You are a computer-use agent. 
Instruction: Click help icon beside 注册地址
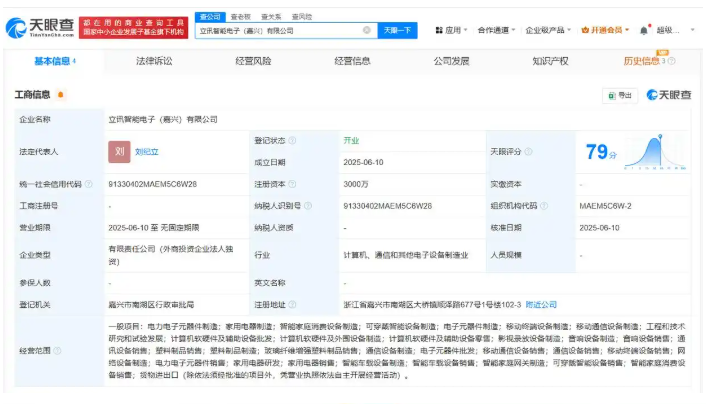[x=292, y=304]
